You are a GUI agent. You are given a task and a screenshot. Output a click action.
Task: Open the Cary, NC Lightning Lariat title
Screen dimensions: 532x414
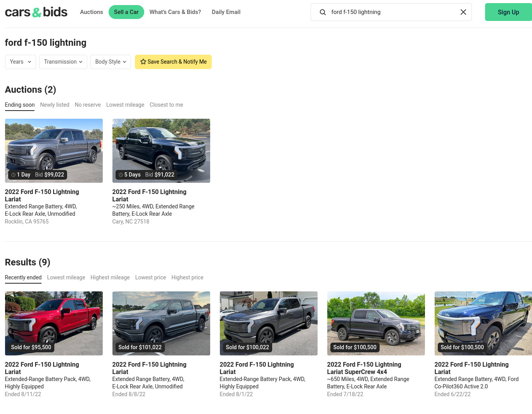tap(149, 196)
